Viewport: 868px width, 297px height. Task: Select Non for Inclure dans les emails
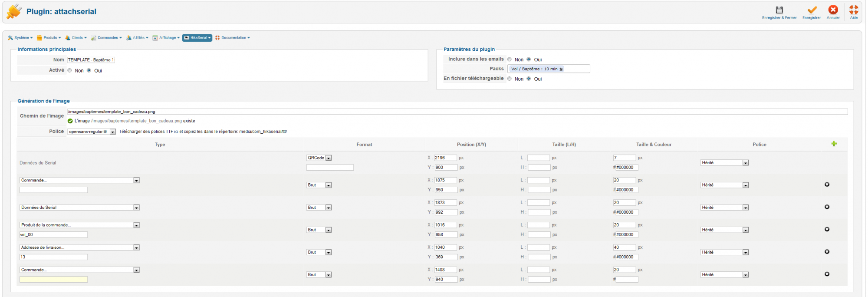[x=510, y=59]
